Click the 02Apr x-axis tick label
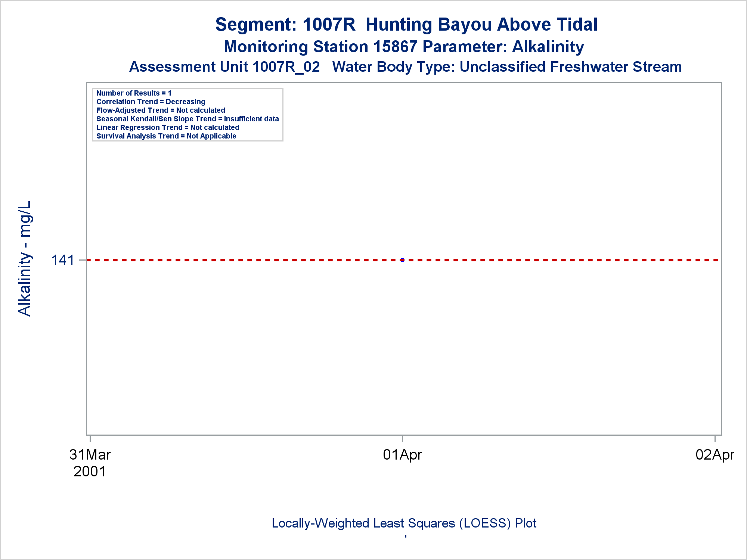Screen dimensions: 747x560 tap(715, 455)
